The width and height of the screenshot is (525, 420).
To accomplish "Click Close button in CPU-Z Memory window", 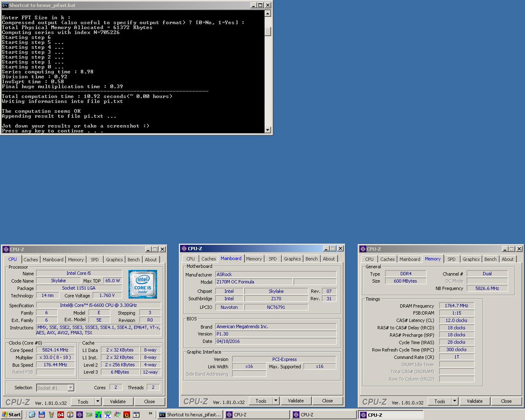I will (x=506, y=401).
